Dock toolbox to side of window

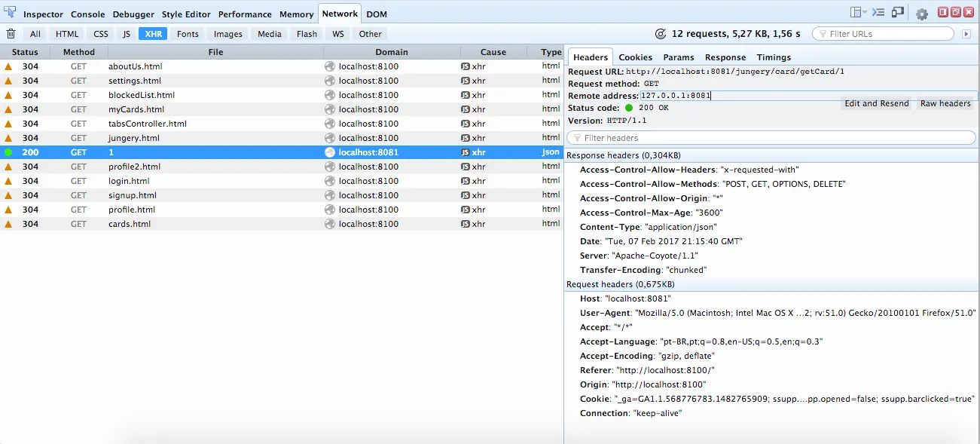coord(942,12)
